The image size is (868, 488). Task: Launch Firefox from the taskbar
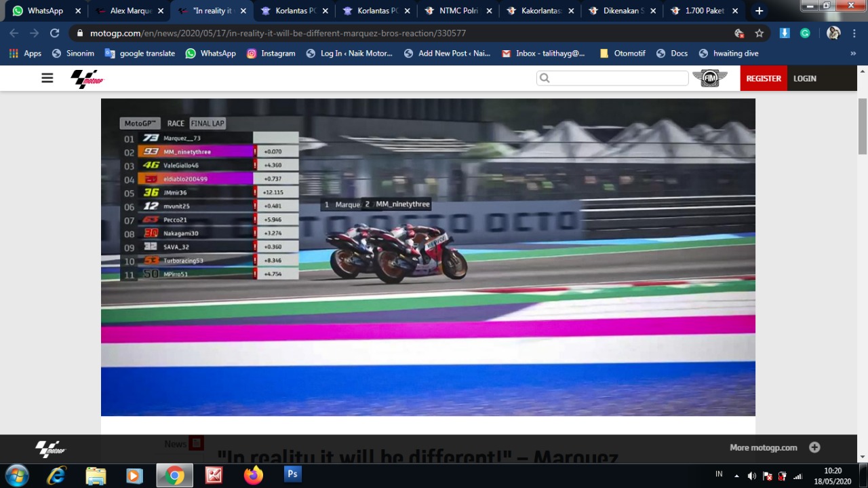254,475
